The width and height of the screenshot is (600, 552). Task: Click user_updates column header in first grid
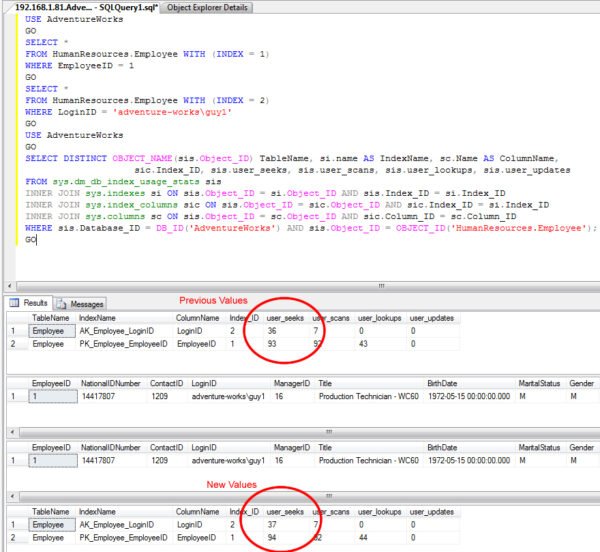click(x=432, y=318)
